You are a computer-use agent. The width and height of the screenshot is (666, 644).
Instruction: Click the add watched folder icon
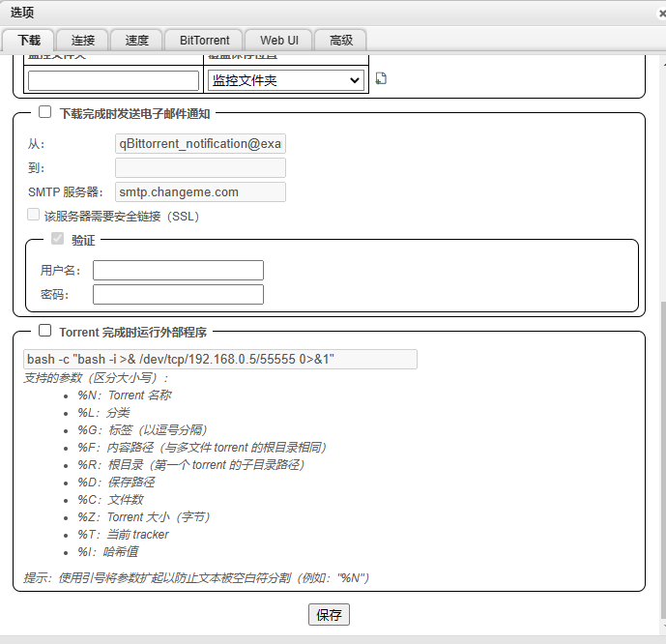[381, 78]
